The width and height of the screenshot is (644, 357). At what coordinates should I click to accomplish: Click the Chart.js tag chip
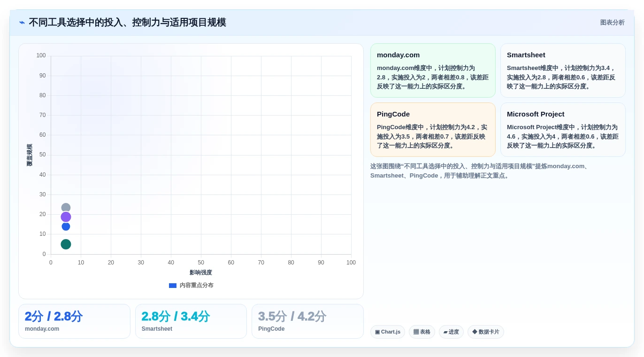click(388, 332)
